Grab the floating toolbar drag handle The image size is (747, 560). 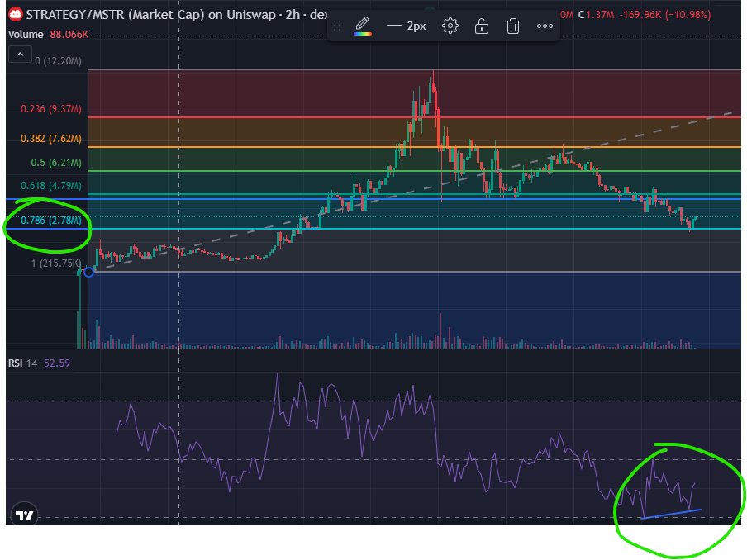tap(337, 26)
